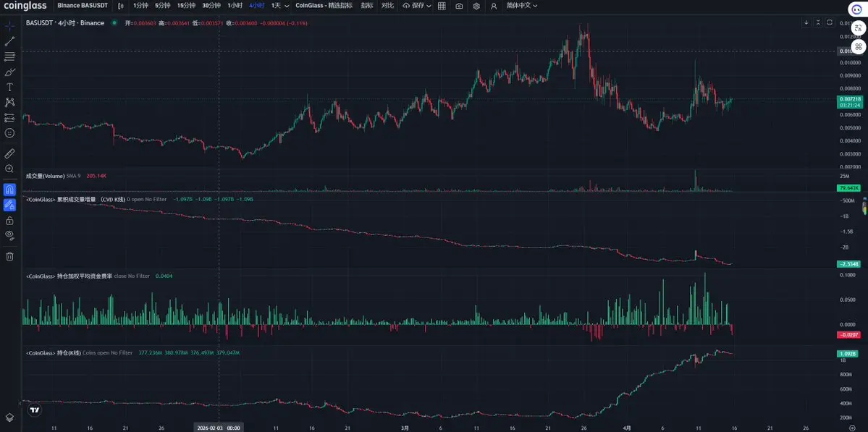Maximize the pane with square icon

[829, 22]
